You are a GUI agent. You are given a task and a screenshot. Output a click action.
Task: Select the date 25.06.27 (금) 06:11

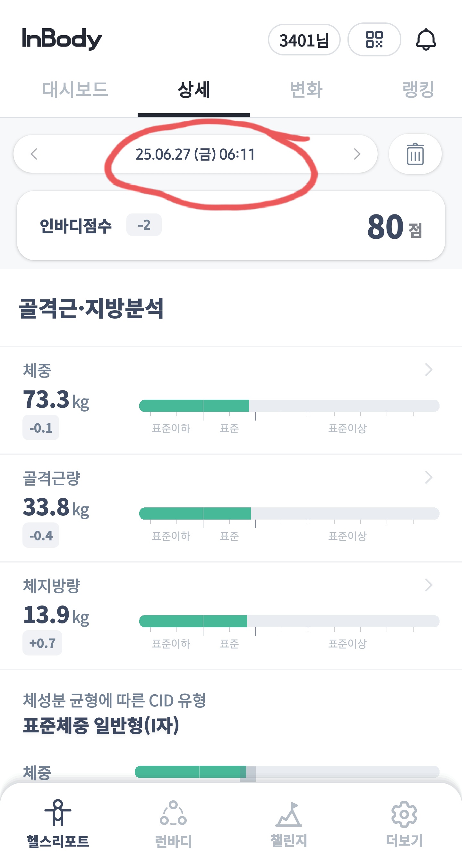(x=195, y=154)
